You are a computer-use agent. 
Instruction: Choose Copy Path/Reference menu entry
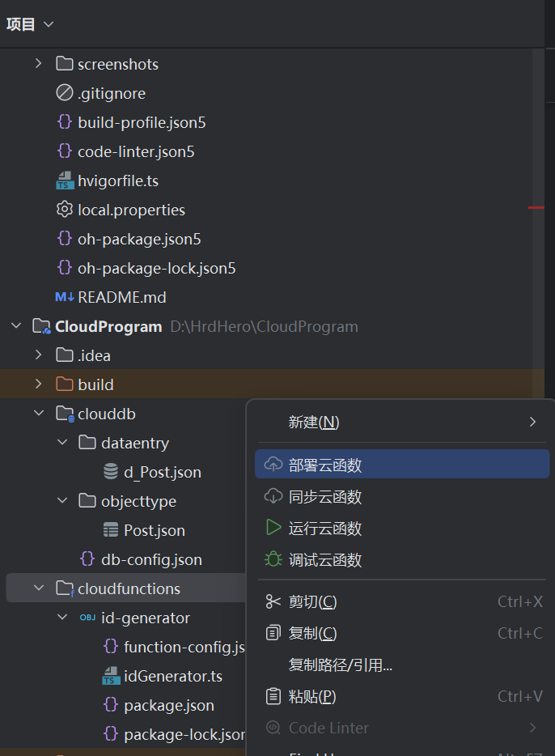341,665
